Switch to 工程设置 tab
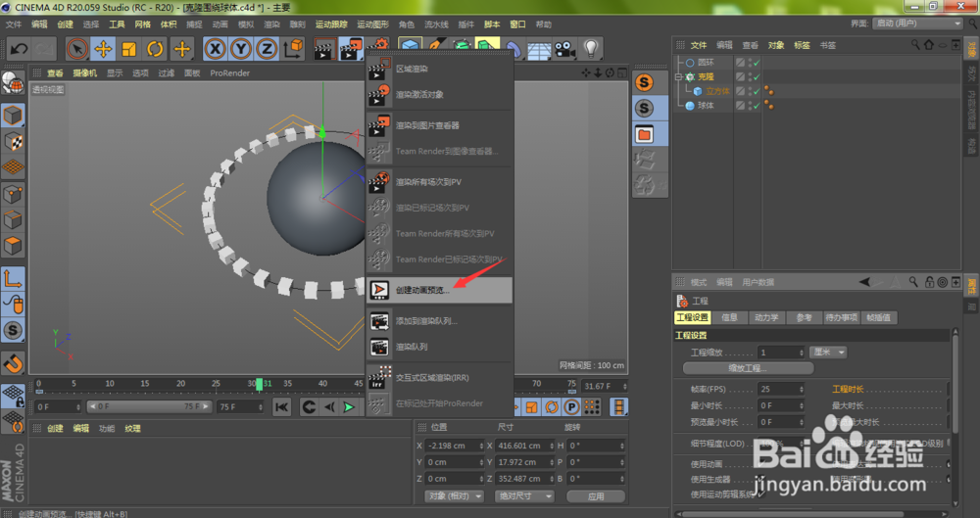980x518 pixels. click(x=693, y=317)
